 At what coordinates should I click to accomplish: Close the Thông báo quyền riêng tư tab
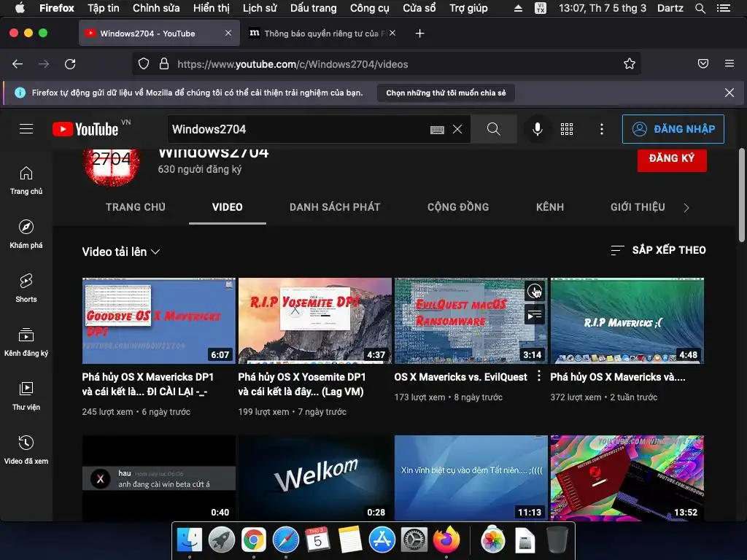point(392,33)
